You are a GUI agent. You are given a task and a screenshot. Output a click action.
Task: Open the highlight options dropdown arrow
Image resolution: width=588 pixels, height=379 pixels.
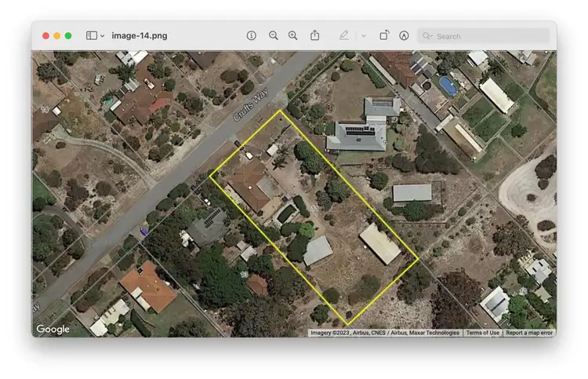point(363,35)
